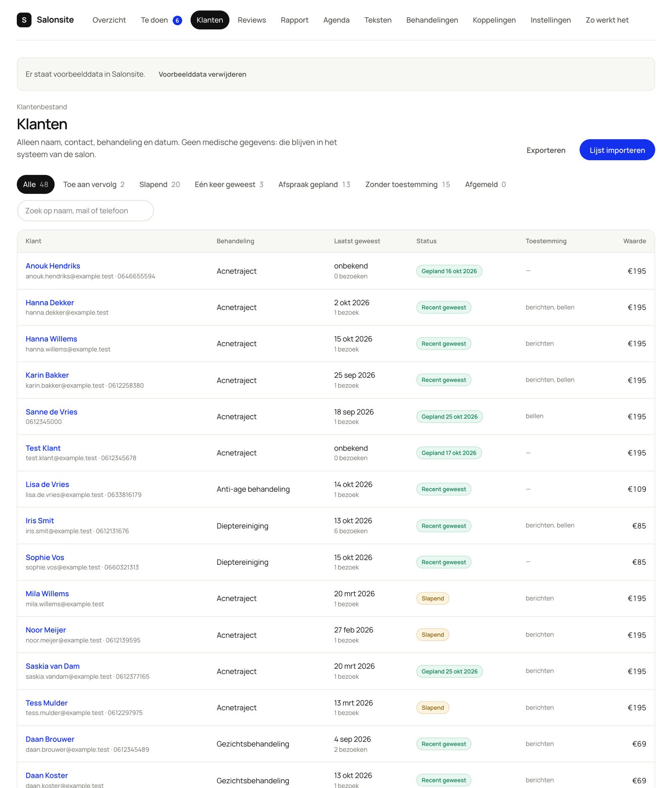Select the Eén keer geweest filter

coord(229,184)
